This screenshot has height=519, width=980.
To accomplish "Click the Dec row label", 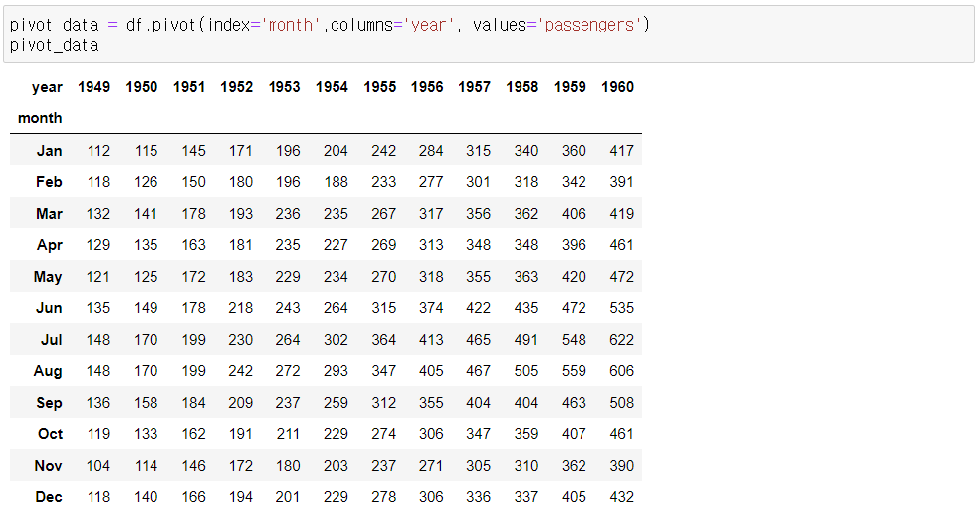I will pos(49,497).
